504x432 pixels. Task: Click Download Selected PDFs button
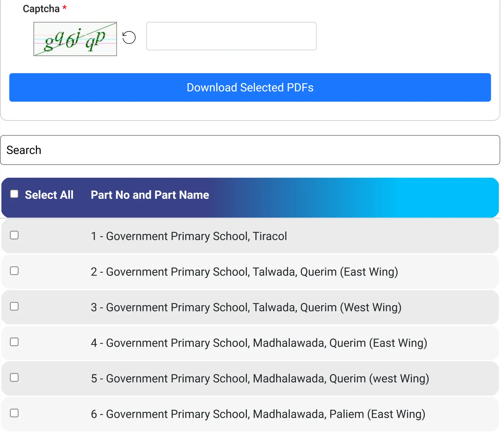250,87
